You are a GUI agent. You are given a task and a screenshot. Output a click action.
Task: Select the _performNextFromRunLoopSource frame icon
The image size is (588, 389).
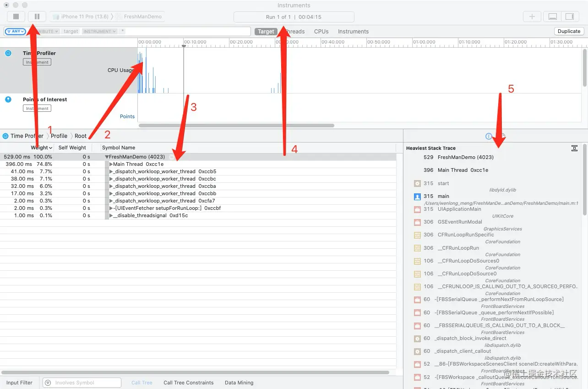pyautogui.click(x=417, y=300)
